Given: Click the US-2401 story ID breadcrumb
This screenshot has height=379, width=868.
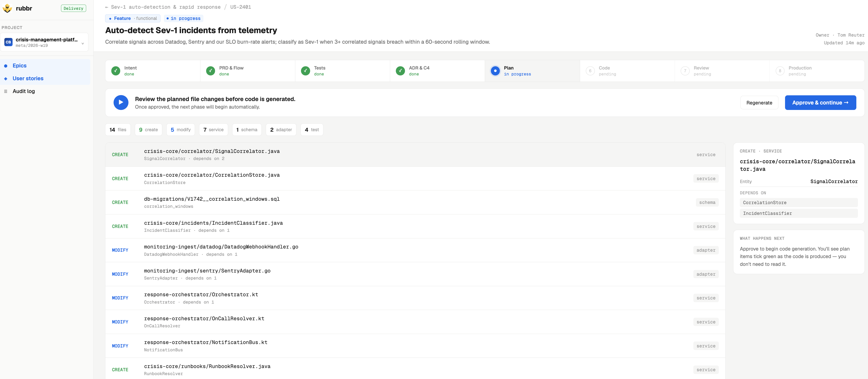Looking at the screenshot, I should (241, 7).
